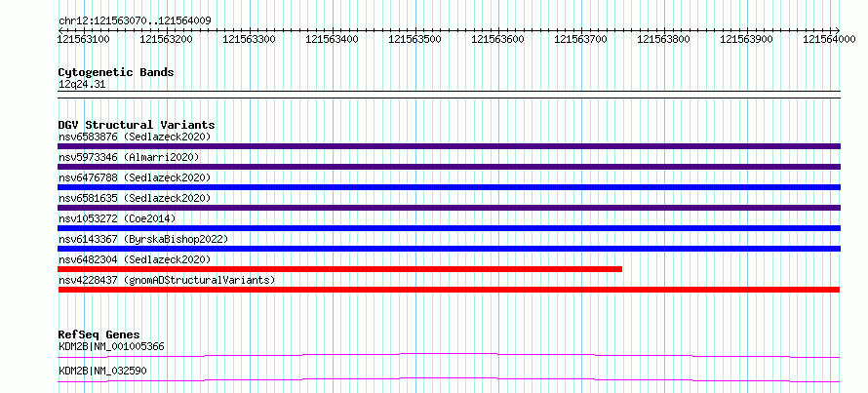Click ruler position 121563600
The image size is (868, 393).
tap(498, 39)
